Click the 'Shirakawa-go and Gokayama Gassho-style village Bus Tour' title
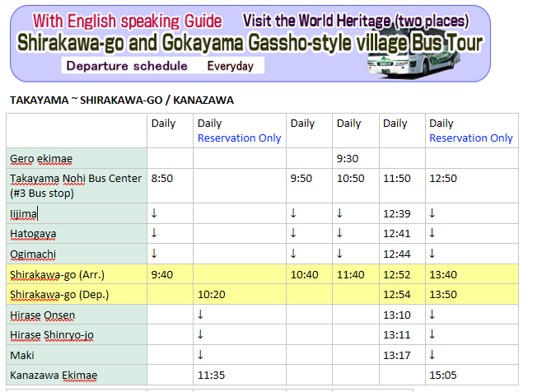The image size is (542, 392). 250,43
